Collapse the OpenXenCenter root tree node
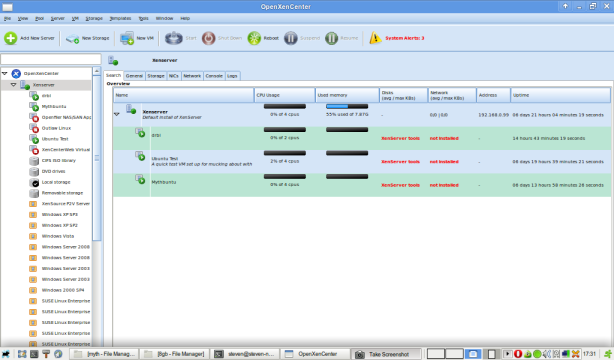 pos(5,73)
